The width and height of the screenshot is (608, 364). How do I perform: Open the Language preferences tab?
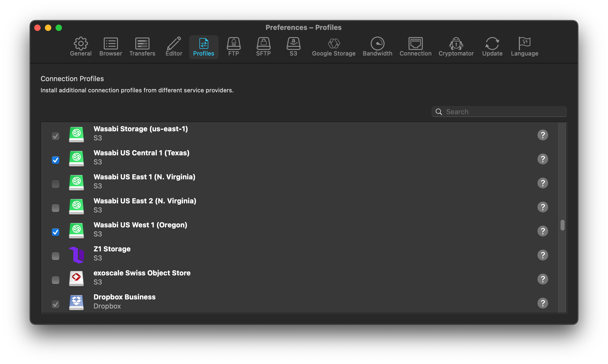(524, 47)
